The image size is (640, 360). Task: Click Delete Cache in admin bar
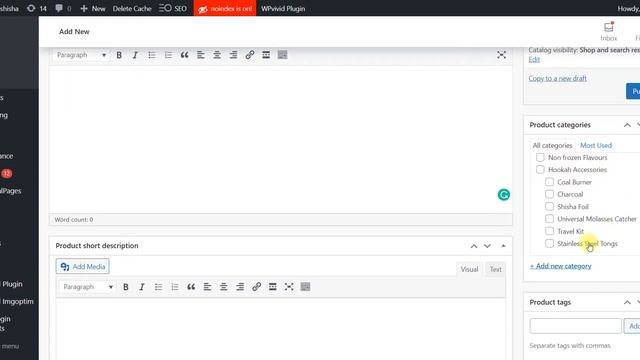pos(132,8)
